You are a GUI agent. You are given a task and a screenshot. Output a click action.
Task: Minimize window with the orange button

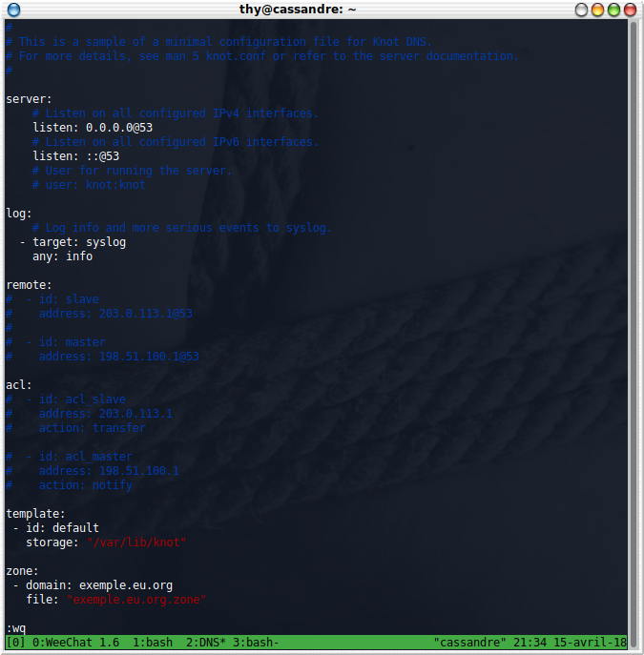(597, 10)
